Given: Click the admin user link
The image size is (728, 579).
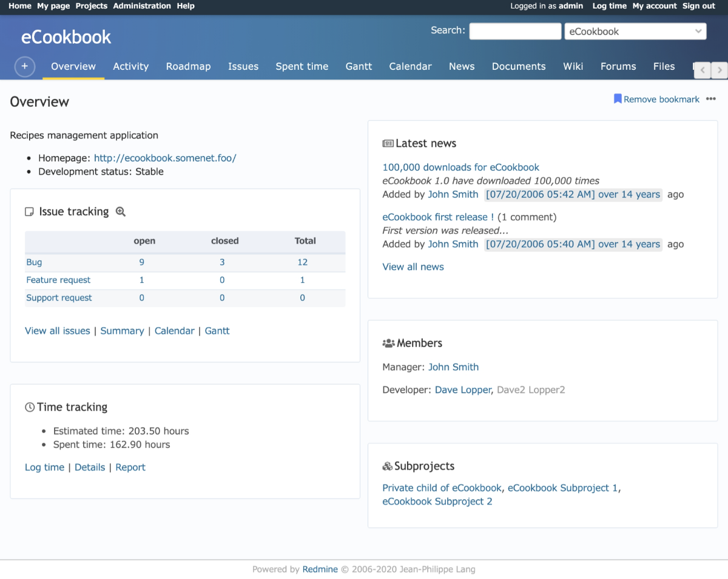Looking at the screenshot, I should (x=571, y=6).
